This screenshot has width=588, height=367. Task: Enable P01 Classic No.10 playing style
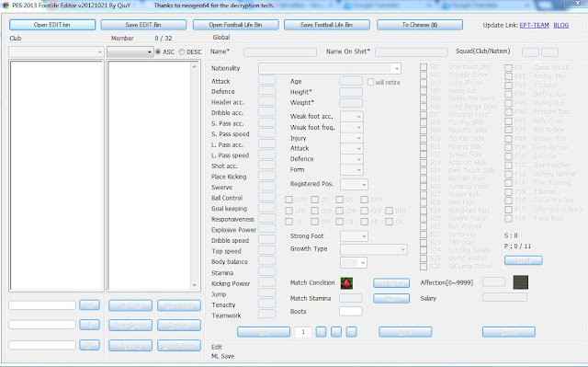pyautogui.click(x=508, y=68)
